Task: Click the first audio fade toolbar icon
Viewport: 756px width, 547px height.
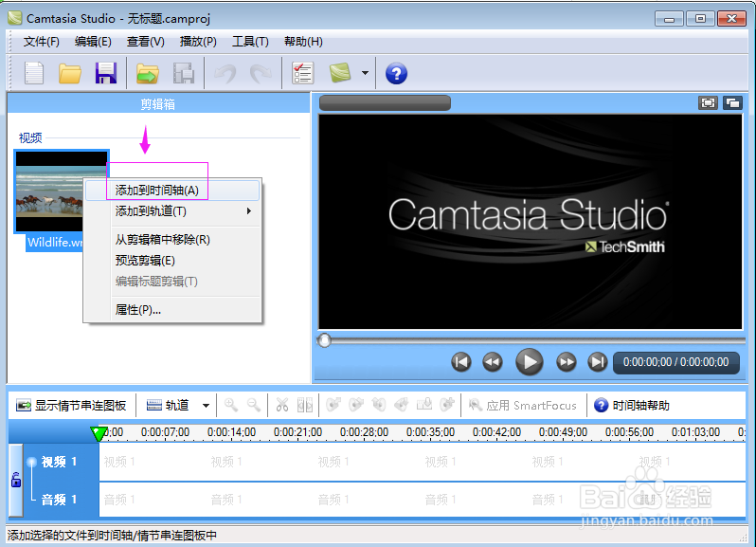Action: [x=333, y=405]
